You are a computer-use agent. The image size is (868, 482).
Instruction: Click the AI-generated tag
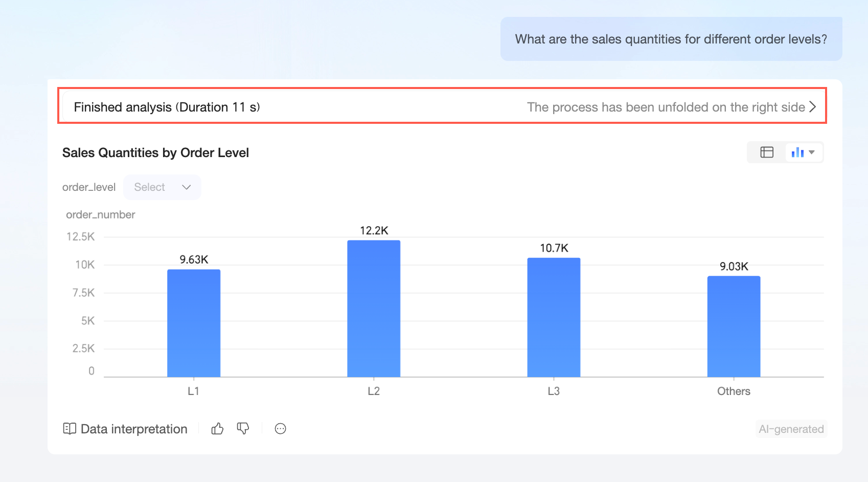[x=791, y=429]
